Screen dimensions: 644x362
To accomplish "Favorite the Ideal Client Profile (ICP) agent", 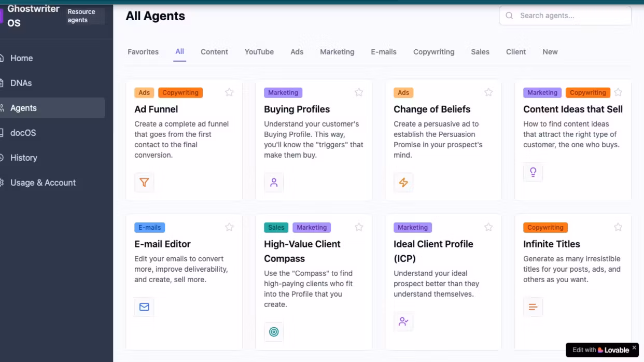I will click(488, 227).
